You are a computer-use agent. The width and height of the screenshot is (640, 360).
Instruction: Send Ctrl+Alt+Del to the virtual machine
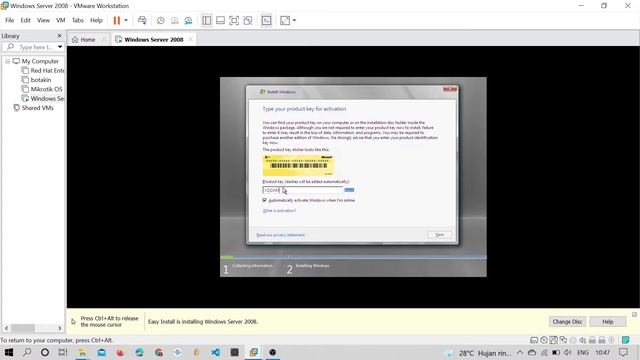point(142,20)
